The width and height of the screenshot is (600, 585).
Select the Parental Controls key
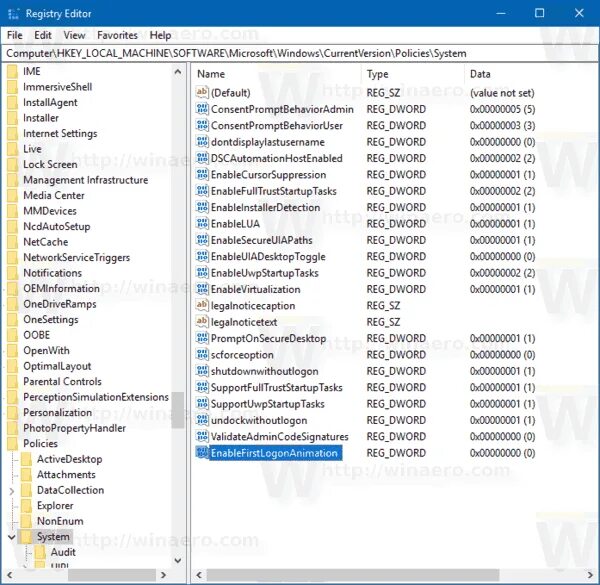tap(62, 381)
